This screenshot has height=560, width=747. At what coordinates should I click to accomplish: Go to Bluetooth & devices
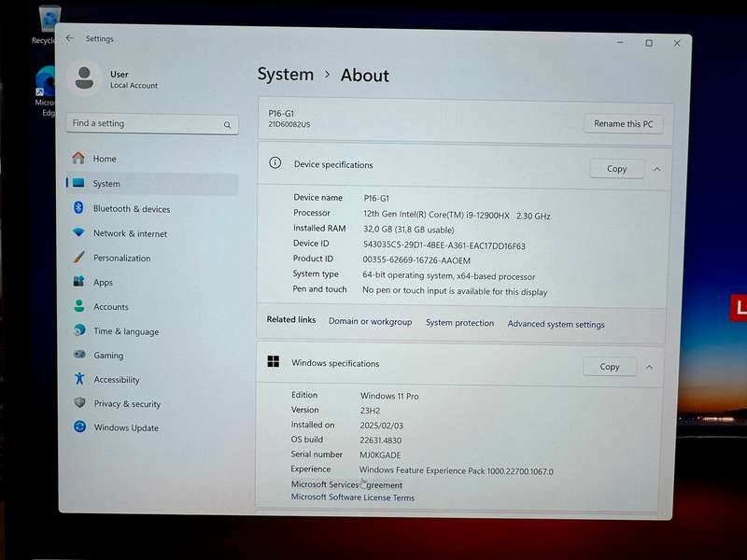152,208
